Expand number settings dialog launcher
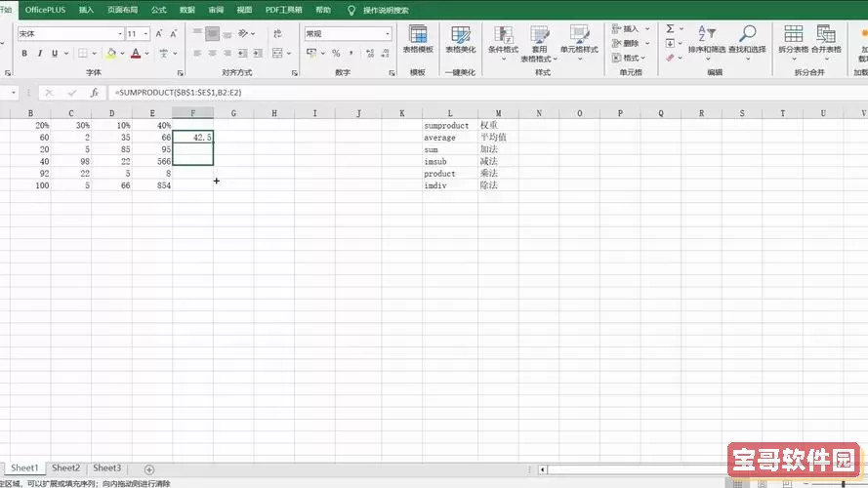868x488 pixels. coord(392,73)
